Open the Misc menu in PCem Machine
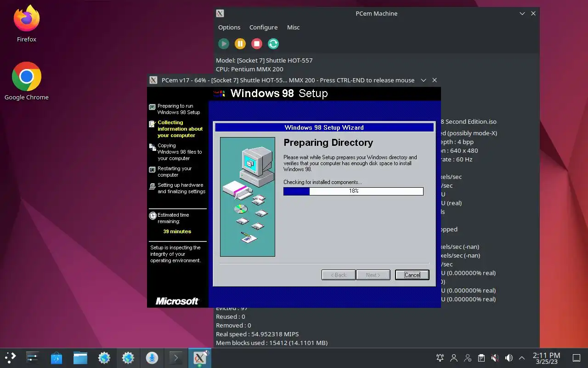This screenshot has width=588, height=368. [293, 27]
